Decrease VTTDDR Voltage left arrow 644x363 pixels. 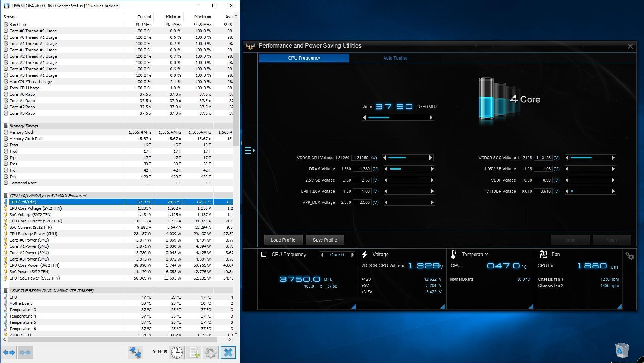pyautogui.click(x=567, y=191)
